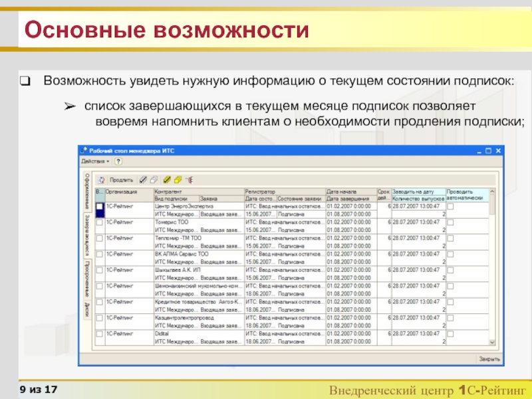This screenshot has width=532, height=399.
Task: Click the Состояние заявки sub-header
Action: pos(301,199)
